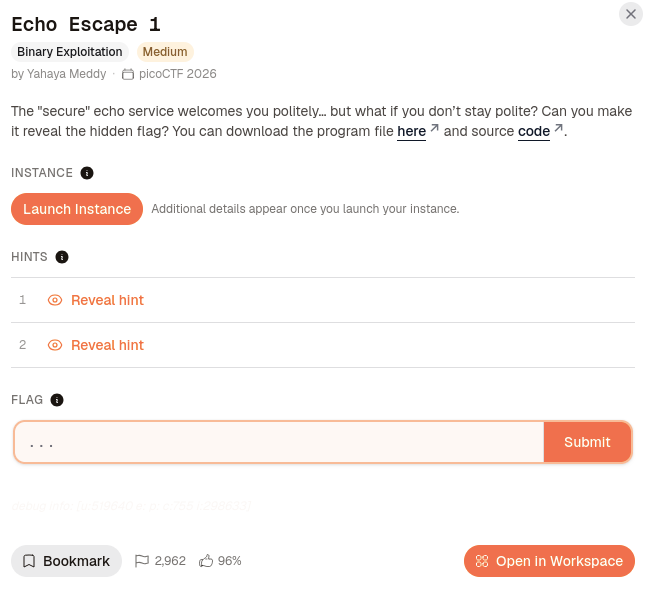Image resolution: width=651 pixels, height=591 pixels.
Task: Click the external arrow icon after 'code'
Action: (558, 128)
